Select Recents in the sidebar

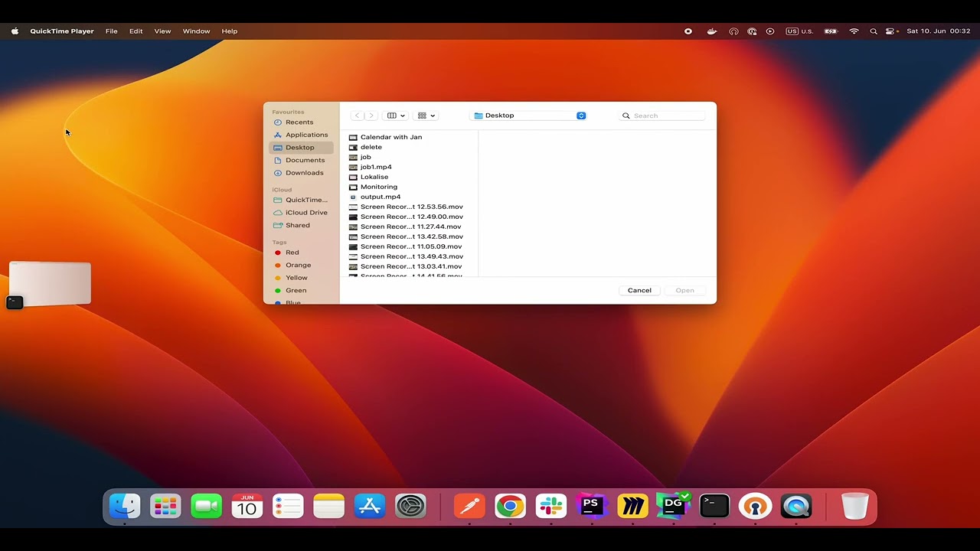click(299, 122)
